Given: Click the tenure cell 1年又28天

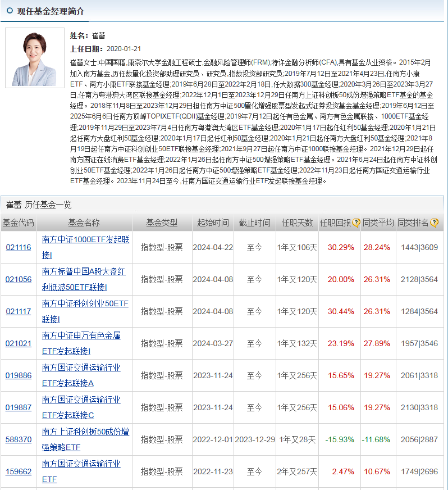Looking at the screenshot, I should pos(297,439).
